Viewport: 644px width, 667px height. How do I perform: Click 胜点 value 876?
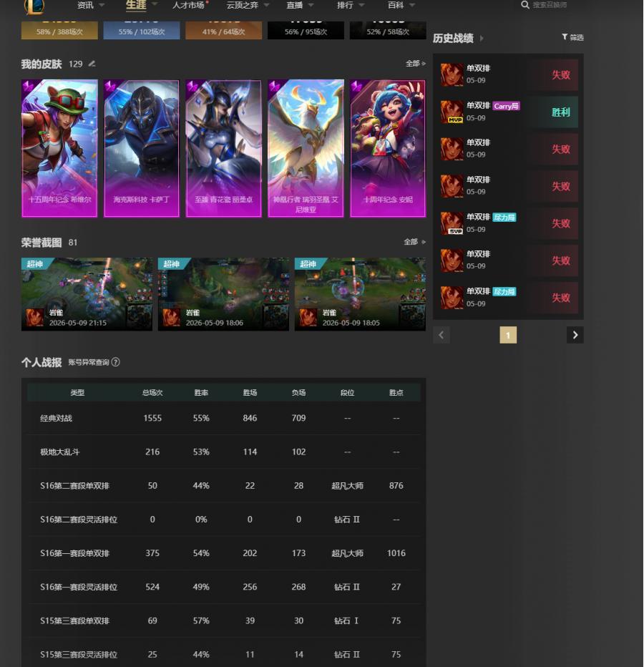(396, 485)
